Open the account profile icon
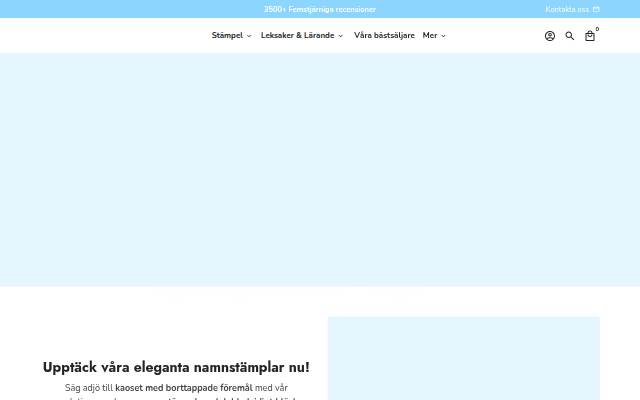Viewport: 640px width, 400px height. [550, 36]
